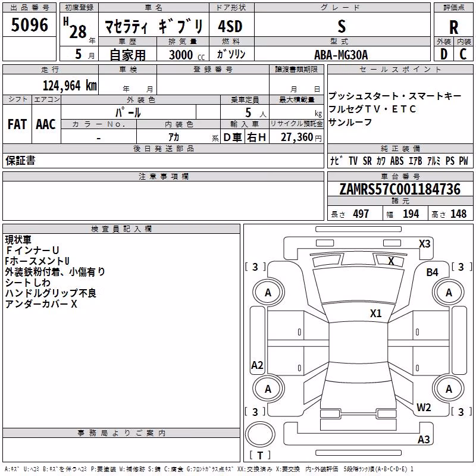Image resolution: width=476 pixels, height=476 pixels.
Task: Select interior grade C
Action: [x=463, y=54]
